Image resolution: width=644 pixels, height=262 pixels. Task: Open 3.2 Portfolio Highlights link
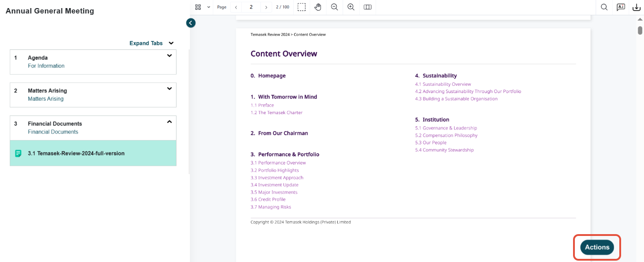(275, 170)
